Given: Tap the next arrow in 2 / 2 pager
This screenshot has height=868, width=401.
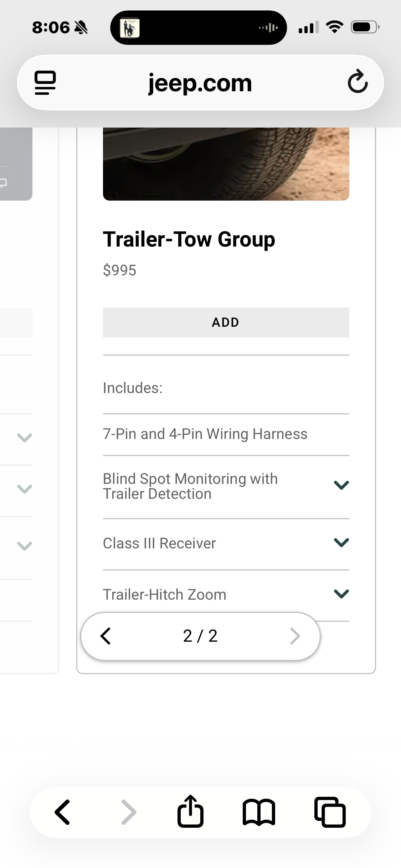Looking at the screenshot, I should click(x=295, y=636).
